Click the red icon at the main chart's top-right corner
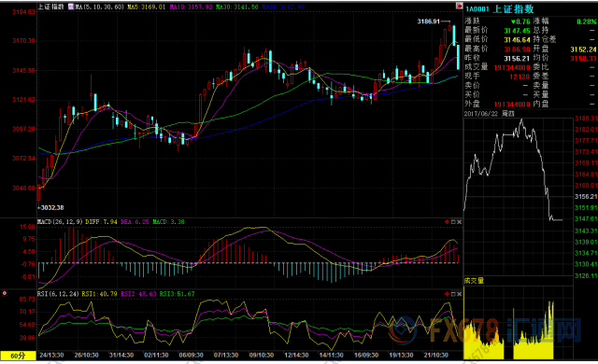598x364 pixels. [x=459, y=7]
